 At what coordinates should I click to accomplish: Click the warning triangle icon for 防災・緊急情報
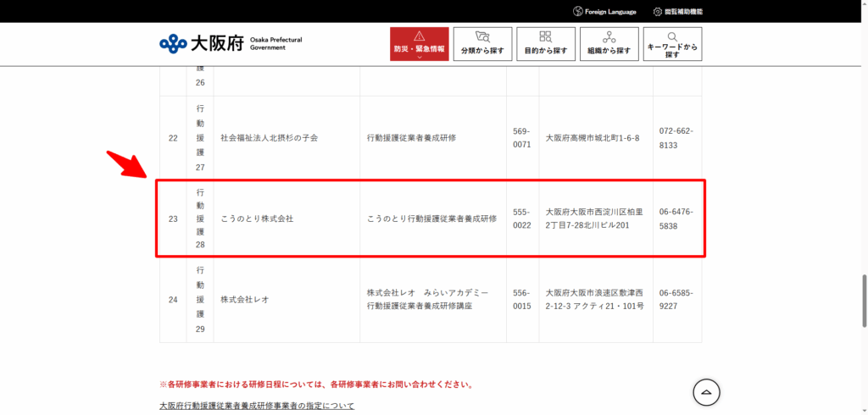[x=419, y=36]
